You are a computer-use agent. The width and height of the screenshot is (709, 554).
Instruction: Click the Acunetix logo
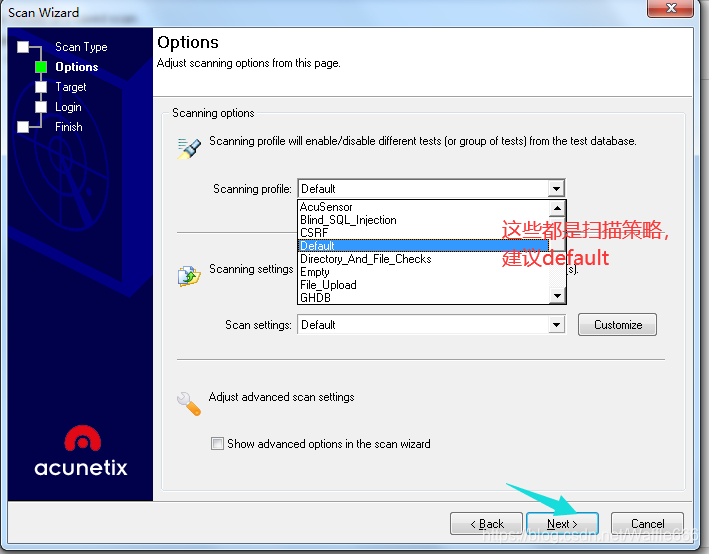tap(81, 451)
